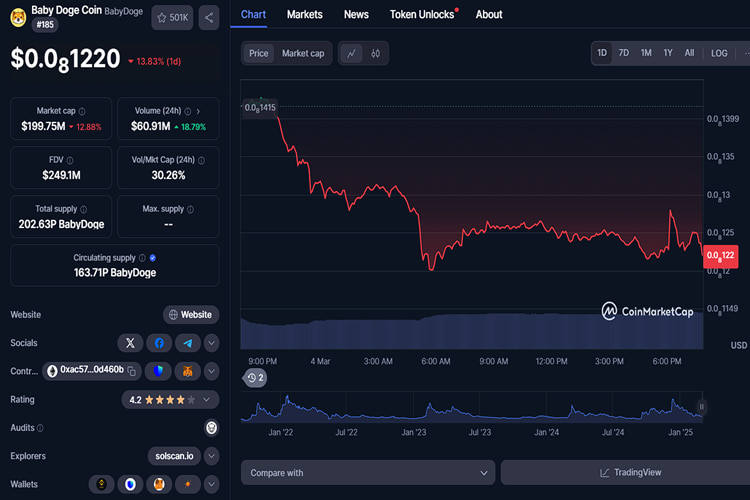Click the range slider right handle
This screenshot has width=750, height=500.
pos(702,407)
